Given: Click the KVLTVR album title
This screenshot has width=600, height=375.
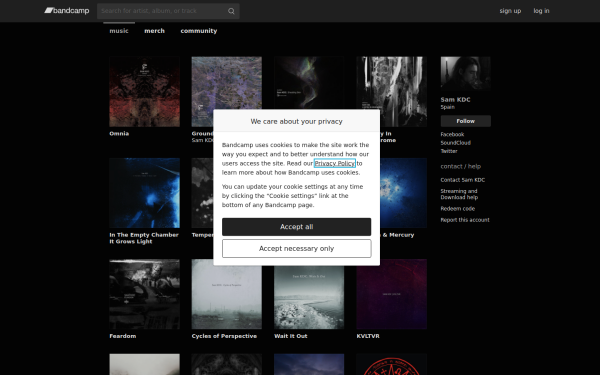Looking at the screenshot, I should pos(368,336).
